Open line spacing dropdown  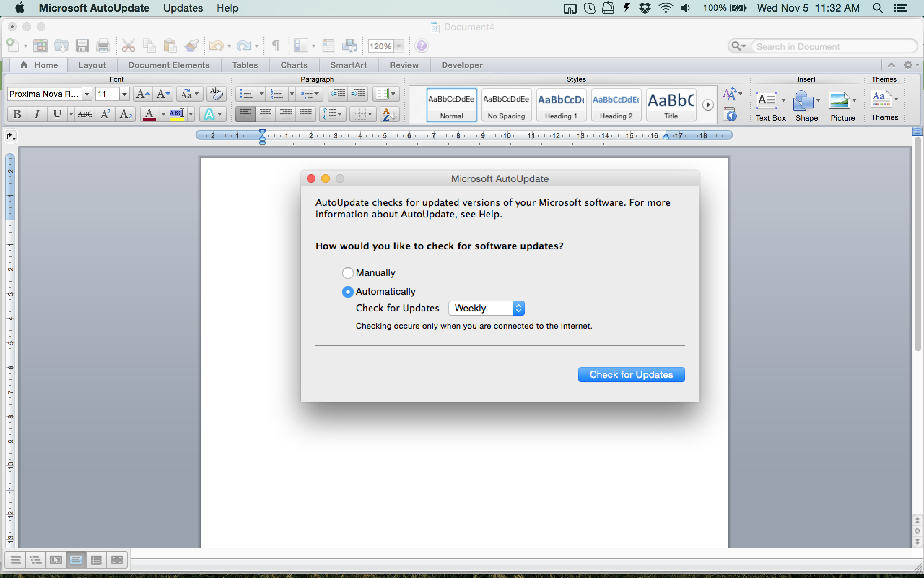332,114
